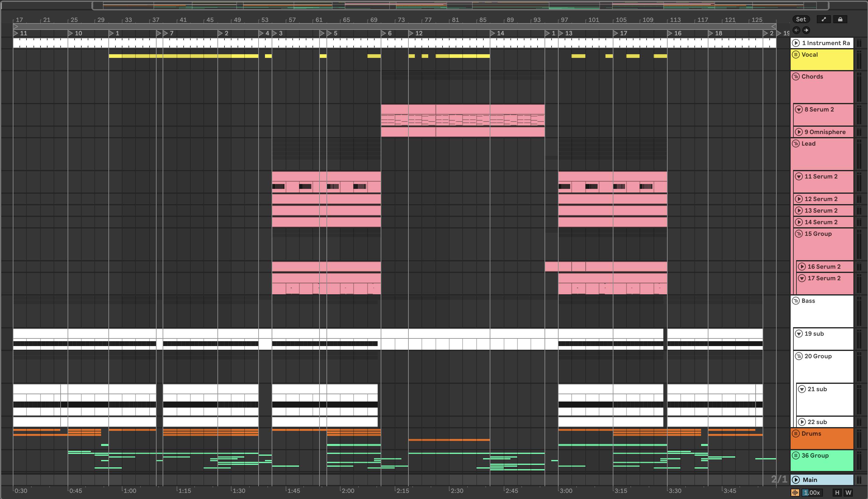Image resolution: width=868 pixels, height=499 pixels.
Task: Click the orange waveform zoom icon
Action: [x=795, y=493]
